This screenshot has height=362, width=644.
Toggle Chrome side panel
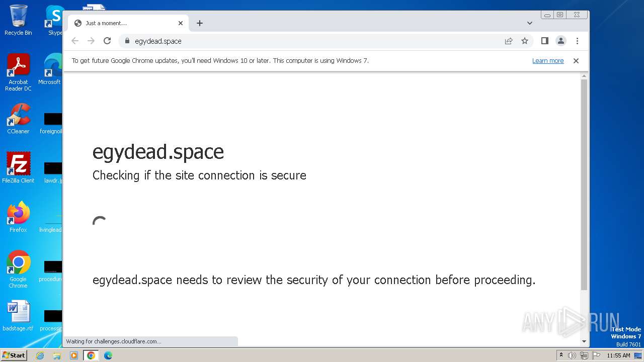coord(544,41)
